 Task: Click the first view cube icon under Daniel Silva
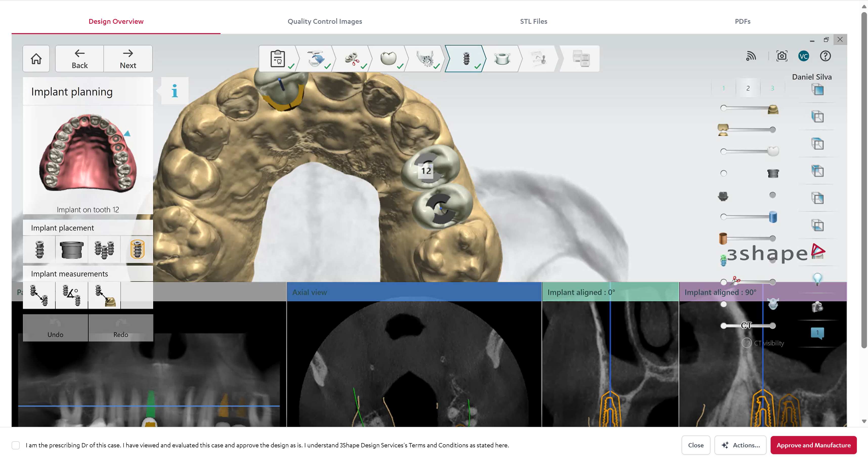[x=817, y=90]
